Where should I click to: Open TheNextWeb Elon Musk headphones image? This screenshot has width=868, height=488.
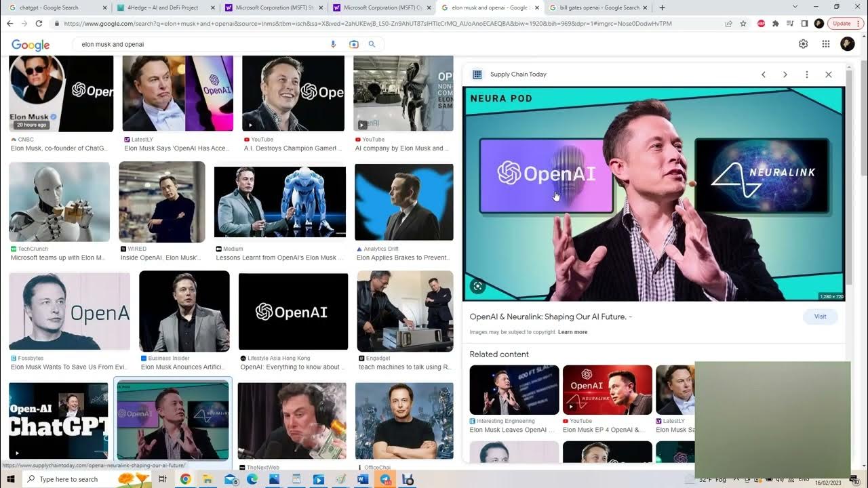pyautogui.click(x=292, y=422)
